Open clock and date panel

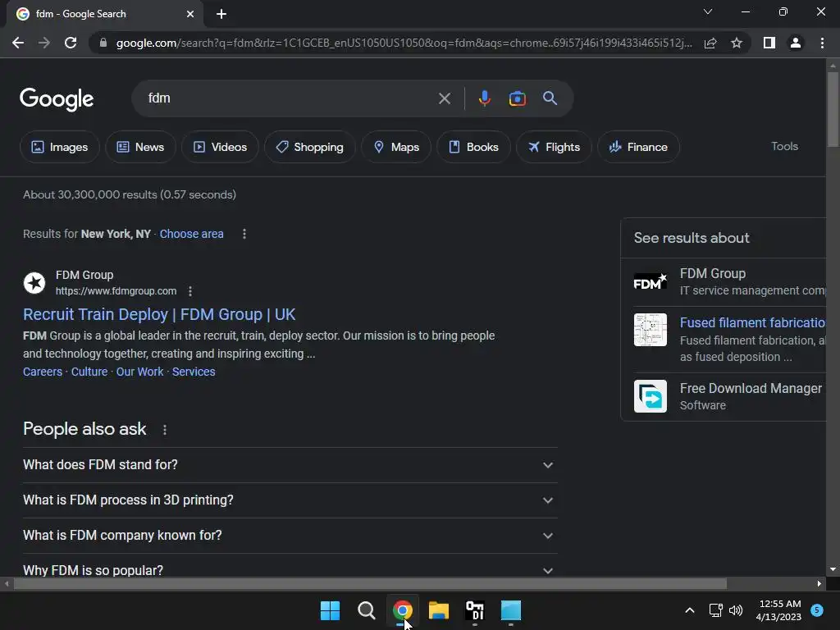[x=779, y=610]
